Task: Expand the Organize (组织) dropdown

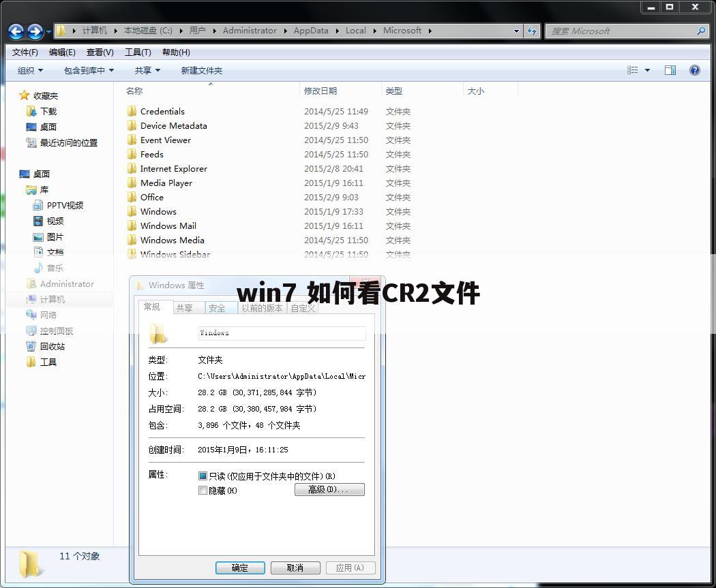Action: point(30,70)
